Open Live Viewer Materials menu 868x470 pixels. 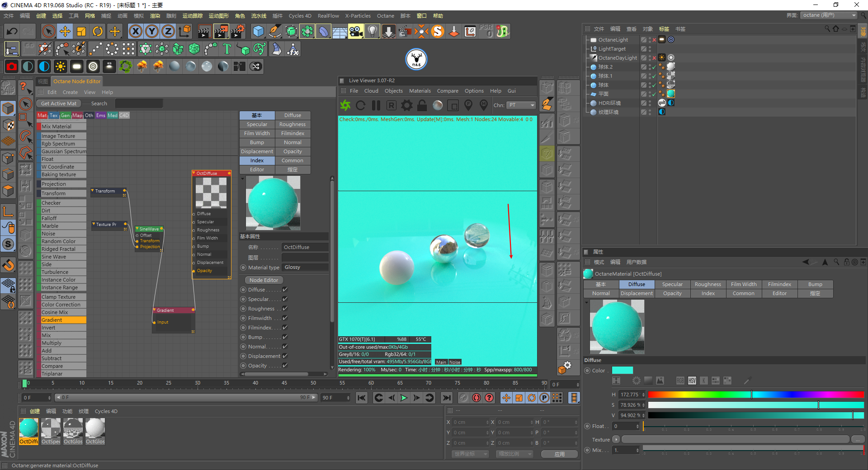420,91
